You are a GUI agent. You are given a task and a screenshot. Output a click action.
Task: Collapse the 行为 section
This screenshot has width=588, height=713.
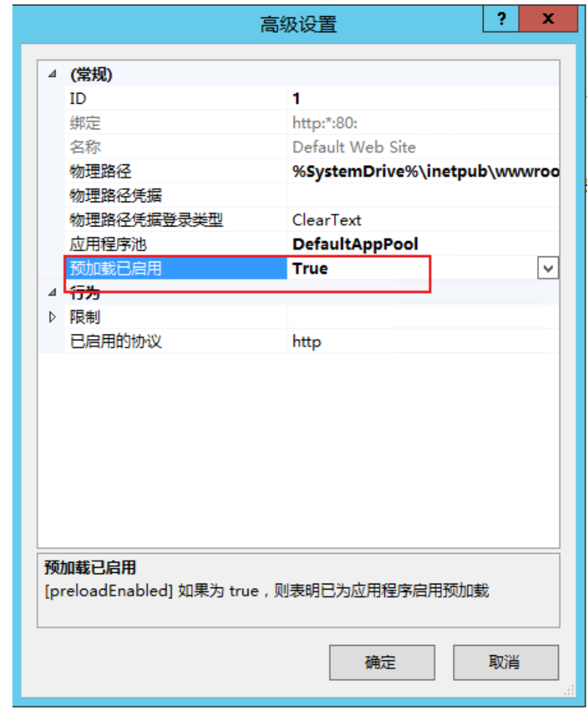[53, 292]
